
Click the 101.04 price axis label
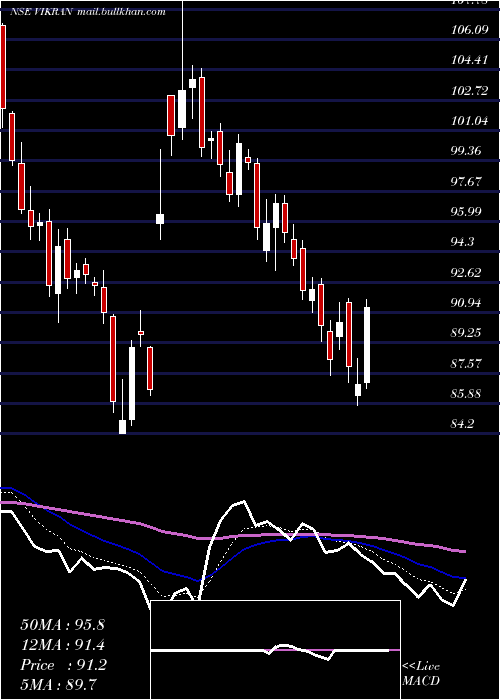[x=469, y=121]
